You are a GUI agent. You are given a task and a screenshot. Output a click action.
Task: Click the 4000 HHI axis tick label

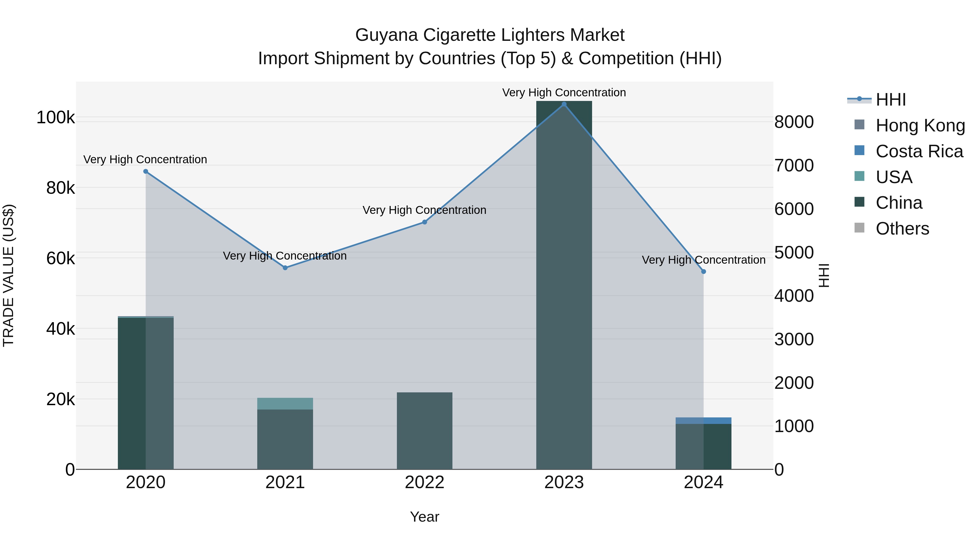click(x=794, y=296)
